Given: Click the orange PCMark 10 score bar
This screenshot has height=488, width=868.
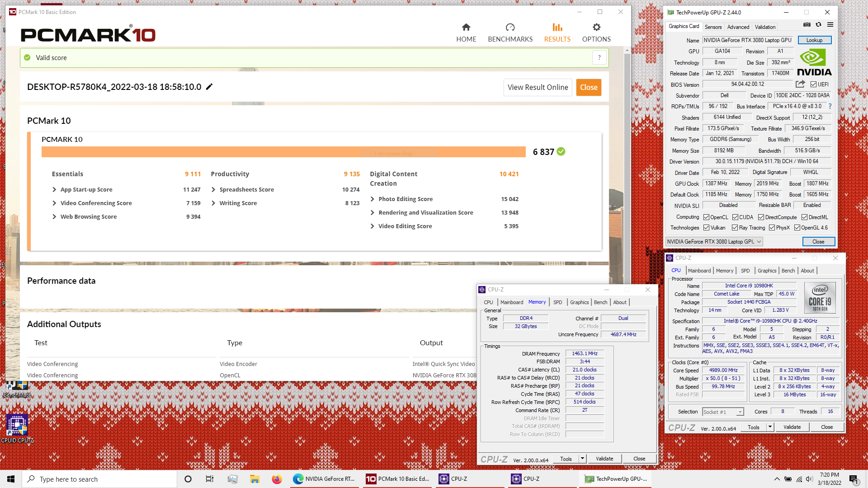Looking at the screenshot, I should pos(283,152).
